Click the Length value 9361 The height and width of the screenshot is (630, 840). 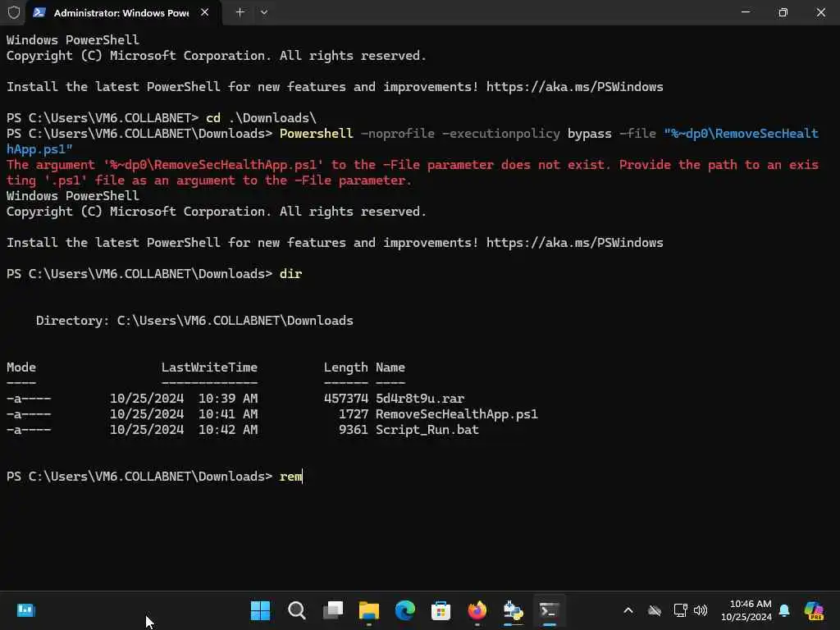pos(353,430)
